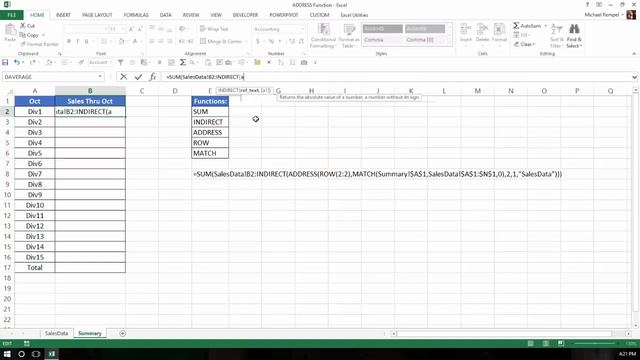The image size is (640, 360).
Task: Apply percent style
Action: 271,41
